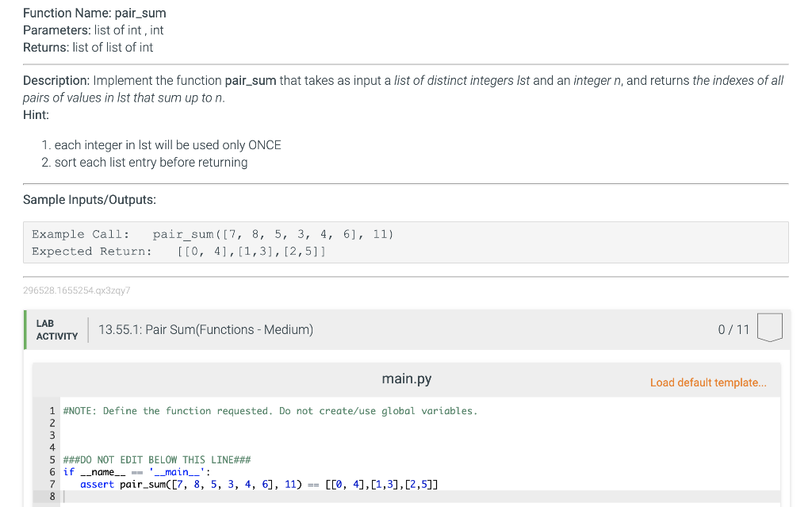This screenshot has height=507, width=812.
Task: Click the pair_sum function name in Description
Action: pyautogui.click(x=251, y=80)
